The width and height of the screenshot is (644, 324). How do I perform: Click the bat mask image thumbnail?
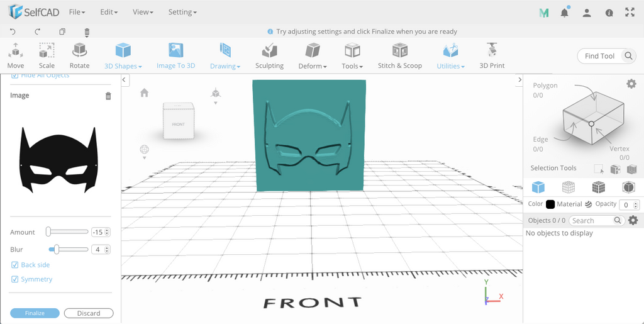coord(58,160)
